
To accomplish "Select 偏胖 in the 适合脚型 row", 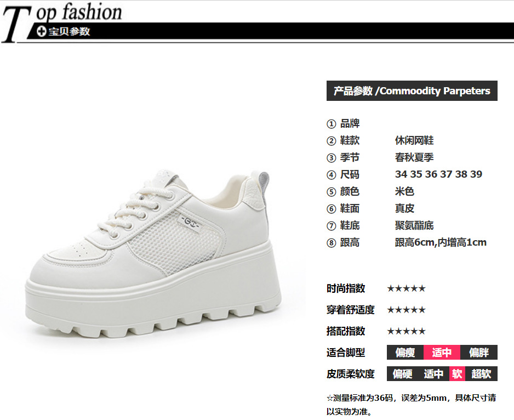I will [478, 353].
